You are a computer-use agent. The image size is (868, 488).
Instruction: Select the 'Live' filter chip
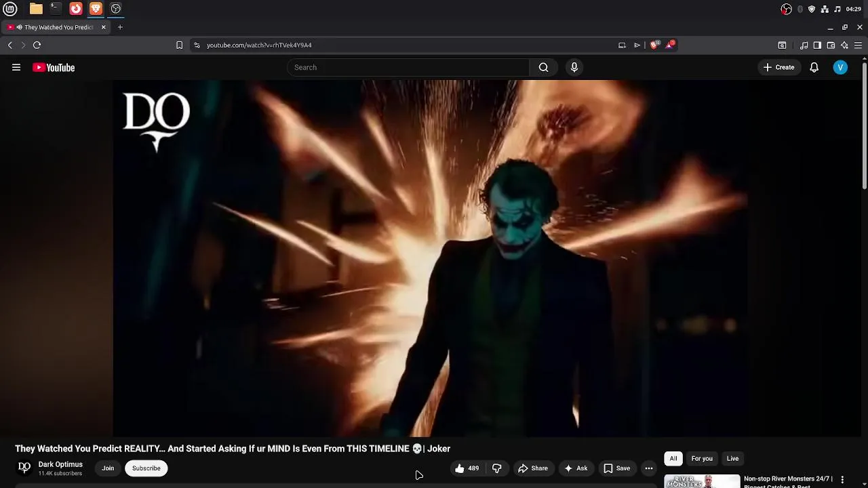pos(732,459)
